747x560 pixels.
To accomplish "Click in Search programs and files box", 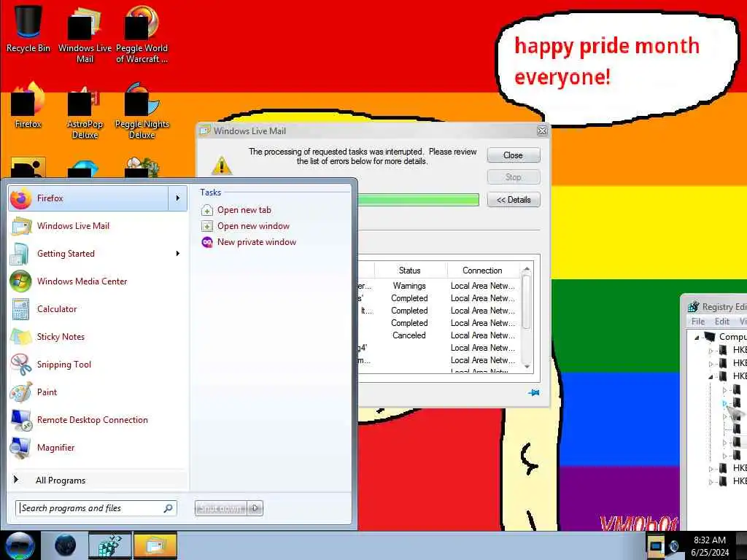I will pos(96,508).
